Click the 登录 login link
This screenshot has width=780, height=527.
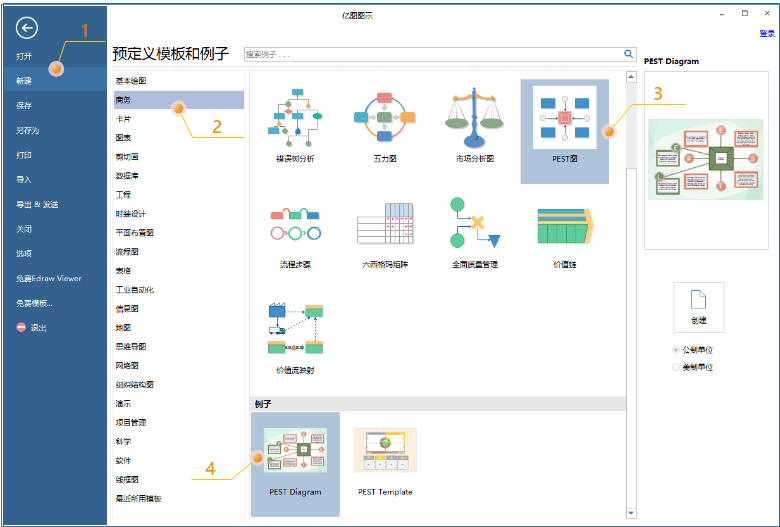pyautogui.click(x=767, y=33)
